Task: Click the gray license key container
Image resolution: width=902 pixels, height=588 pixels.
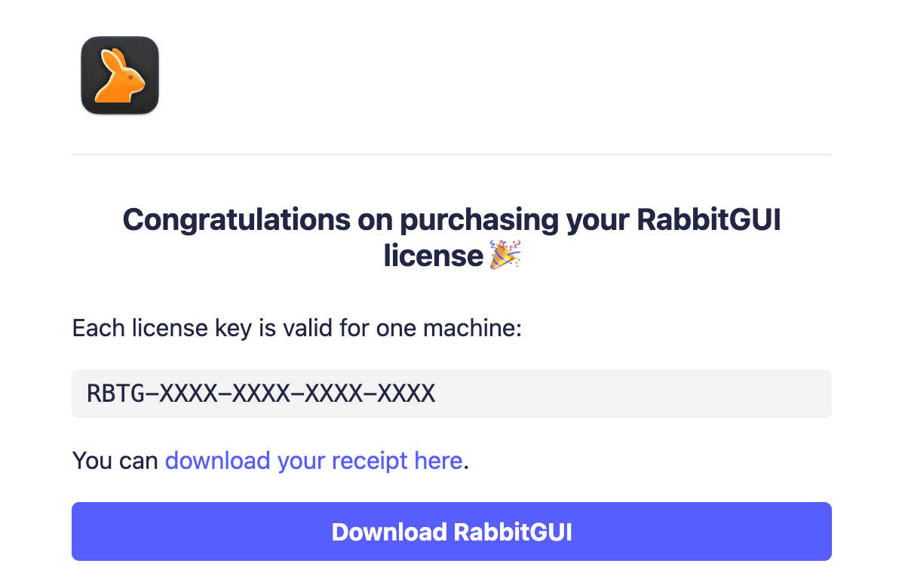Action: pyautogui.click(x=451, y=393)
